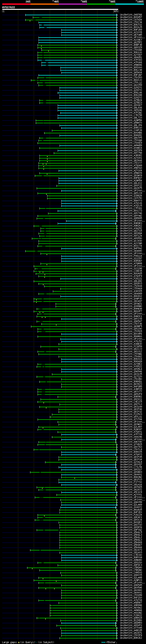
Task: Click the UniRef100_Q67UW5 label
Action: [131, 35]
